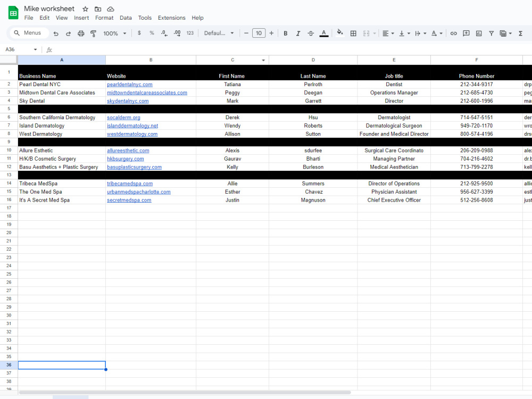The height and width of the screenshot is (399, 532).
Task: Open the View menu
Action: 61,18
